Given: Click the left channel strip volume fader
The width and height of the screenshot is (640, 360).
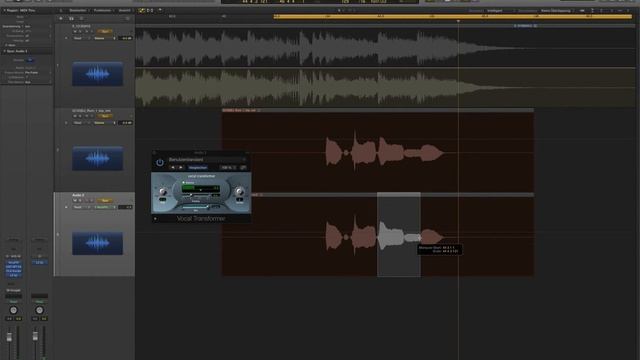Looking at the screenshot, I should point(9,337).
